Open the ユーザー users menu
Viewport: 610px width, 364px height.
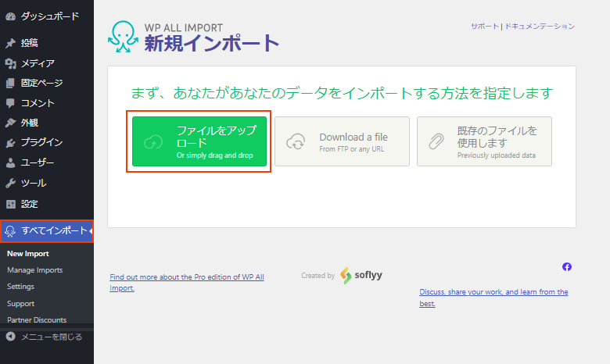click(38, 163)
